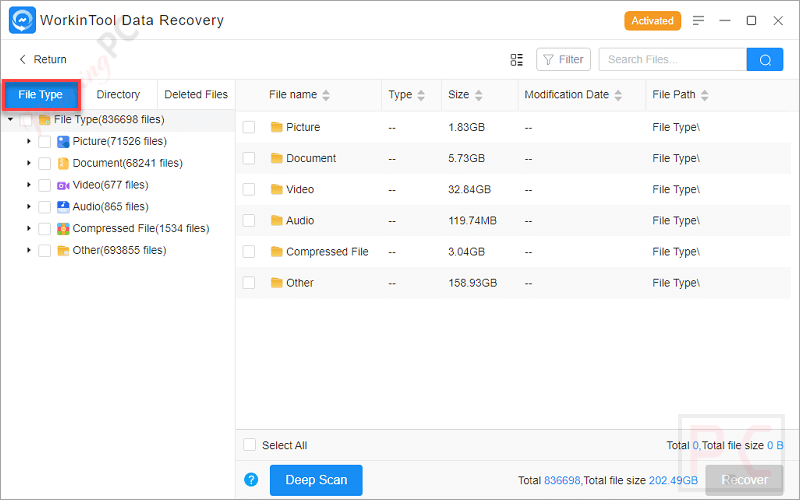Check the Compressed File(1534 files) tree checkbox
The height and width of the screenshot is (500, 800).
coord(44,229)
